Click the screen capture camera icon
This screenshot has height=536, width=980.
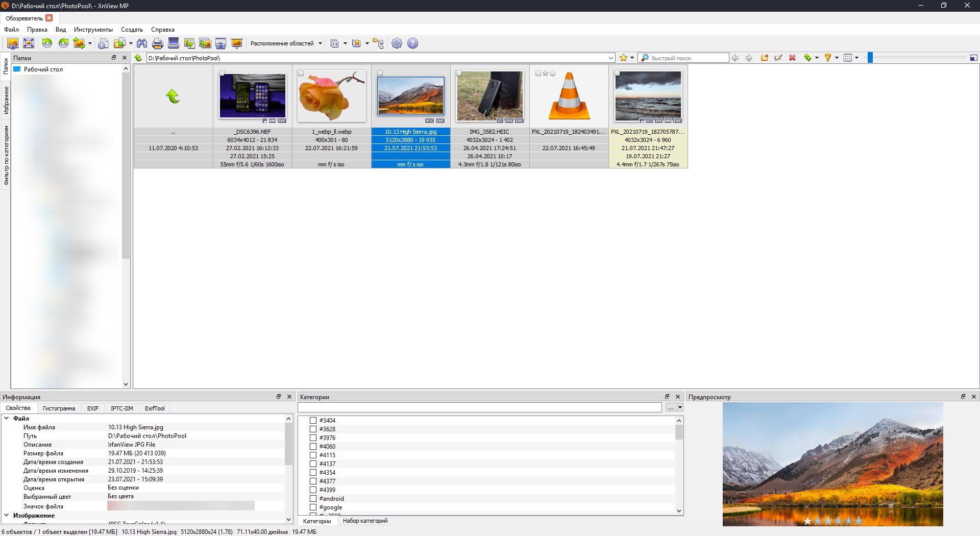pyautogui.click(x=220, y=43)
